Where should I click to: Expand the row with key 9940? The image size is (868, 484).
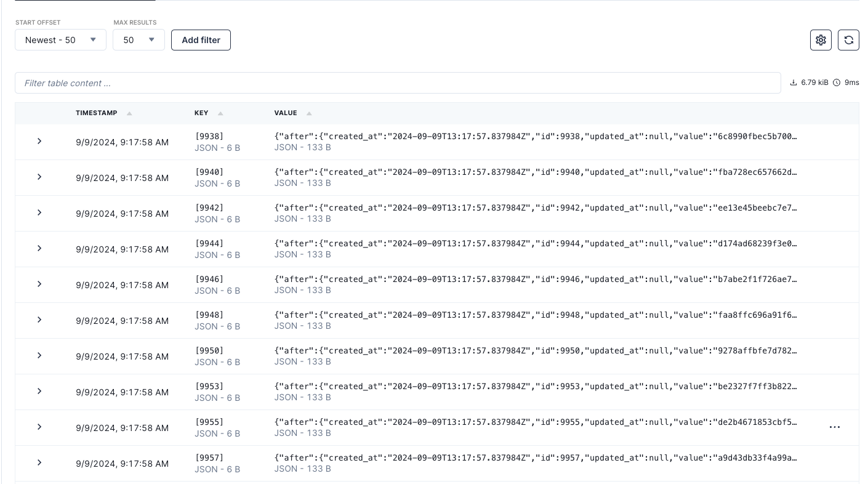39,177
